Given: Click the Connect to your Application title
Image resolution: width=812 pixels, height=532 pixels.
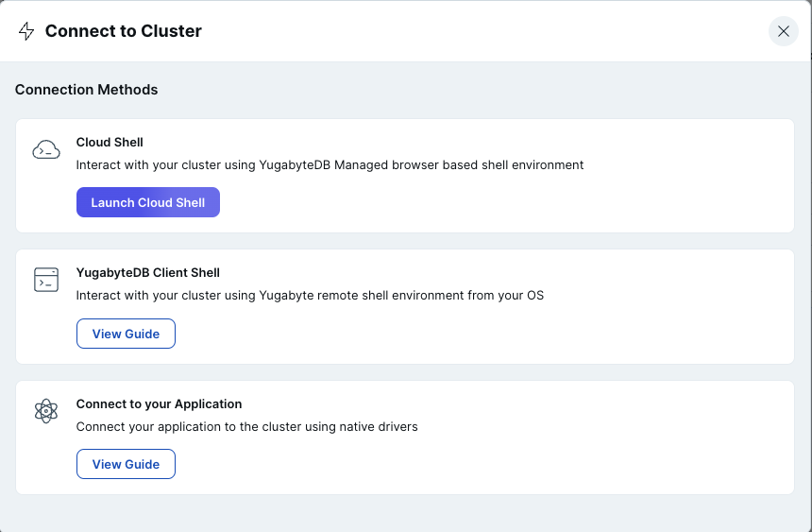Looking at the screenshot, I should coord(159,403).
